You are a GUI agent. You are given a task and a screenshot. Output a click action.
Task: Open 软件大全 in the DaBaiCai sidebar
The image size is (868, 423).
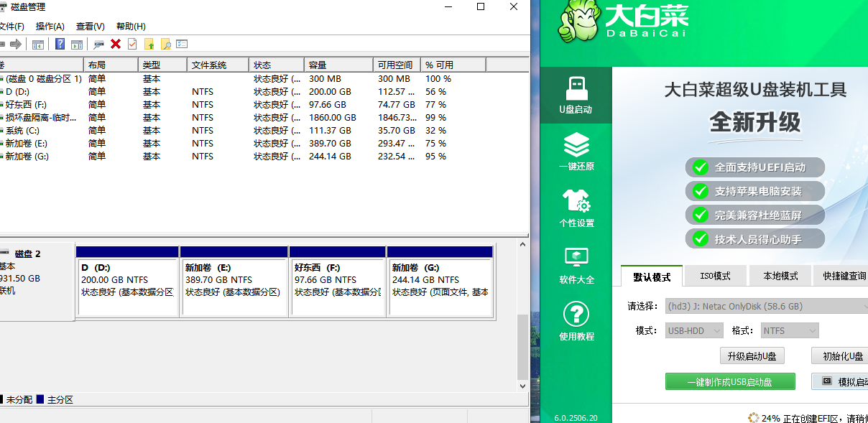pos(576,265)
